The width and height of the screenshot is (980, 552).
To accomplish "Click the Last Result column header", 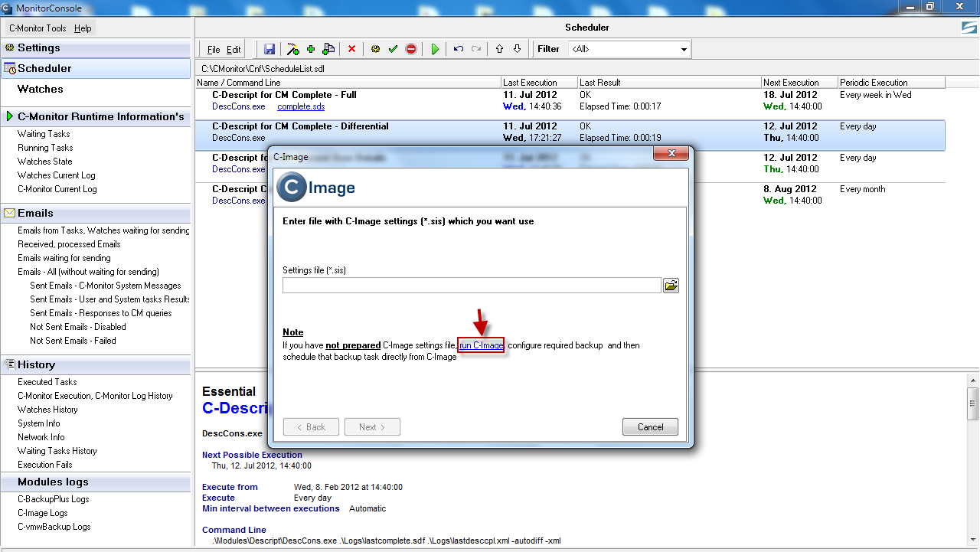I will pos(669,82).
